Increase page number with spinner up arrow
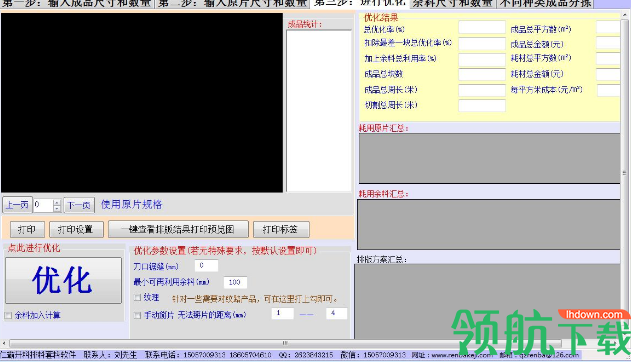Image resolution: width=631 pixels, height=362 pixels. click(x=57, y=202)
